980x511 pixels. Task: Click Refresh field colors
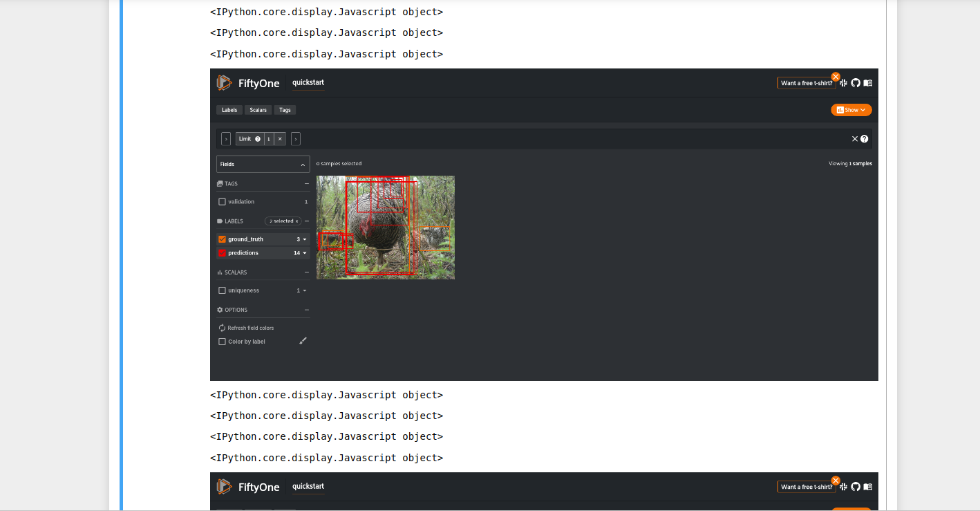249,327
